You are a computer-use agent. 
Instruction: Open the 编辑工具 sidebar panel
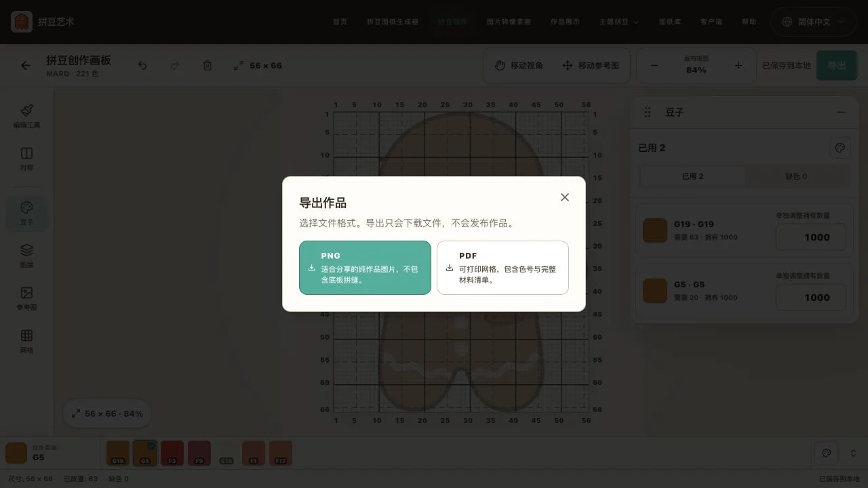(x=26, y=116)
